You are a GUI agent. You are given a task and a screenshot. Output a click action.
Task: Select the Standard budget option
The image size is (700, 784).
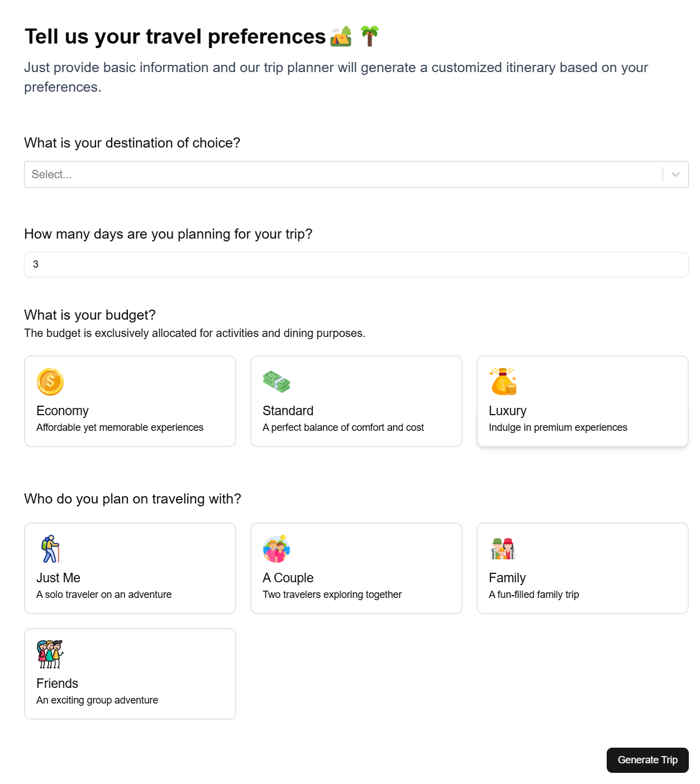tap(356, 401)
